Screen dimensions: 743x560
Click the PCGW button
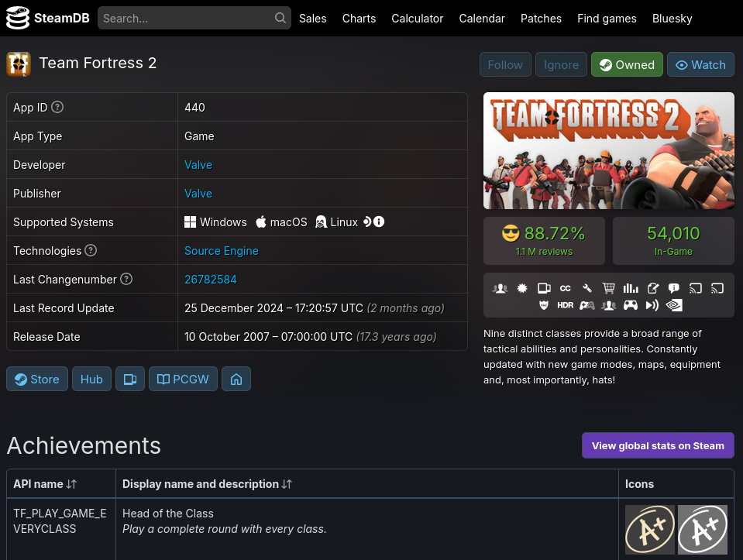tap(183, 379)
